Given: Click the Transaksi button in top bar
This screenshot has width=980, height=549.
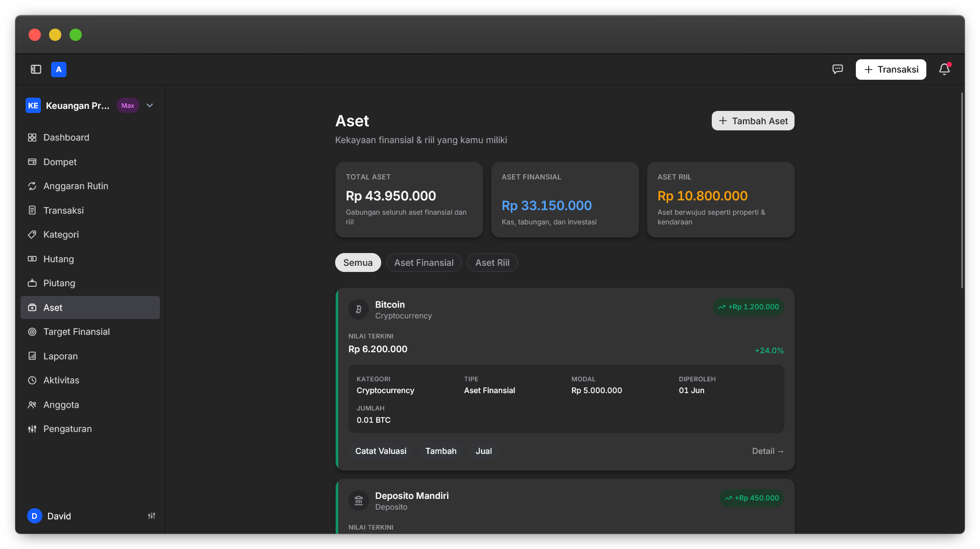Looking at the screenshot, I should (x=891, y=70).
